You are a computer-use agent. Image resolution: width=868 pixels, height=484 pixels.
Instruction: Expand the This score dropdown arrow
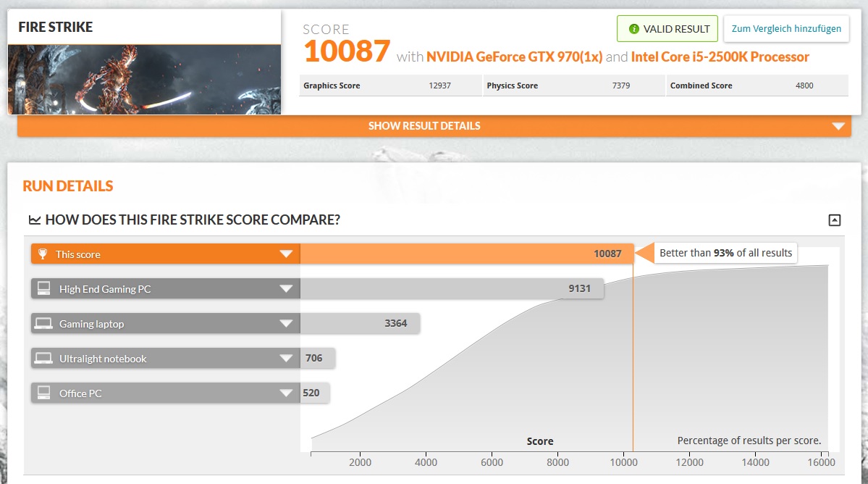(286, 254)
